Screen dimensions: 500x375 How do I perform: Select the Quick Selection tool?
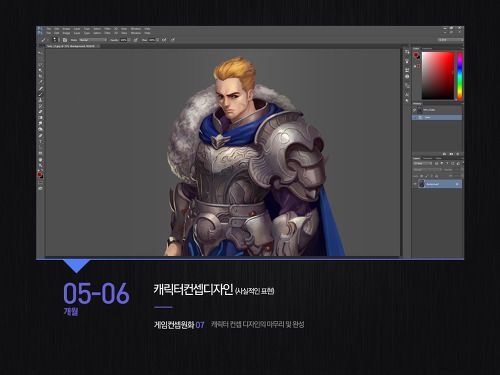coord(41,70)
